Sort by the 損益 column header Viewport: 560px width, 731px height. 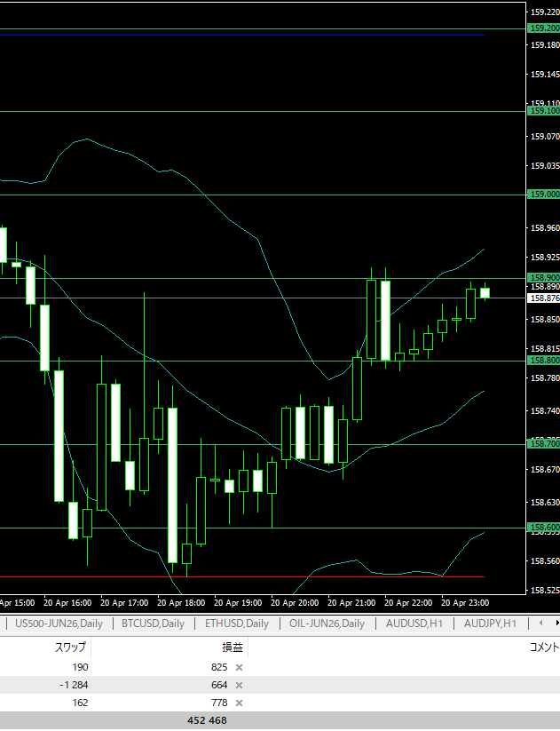pos(232,648)
